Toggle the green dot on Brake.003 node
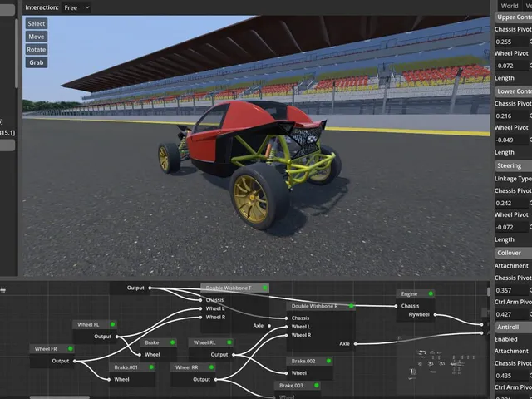Viewport: 532px width, 399px height. tap(316, 386)
